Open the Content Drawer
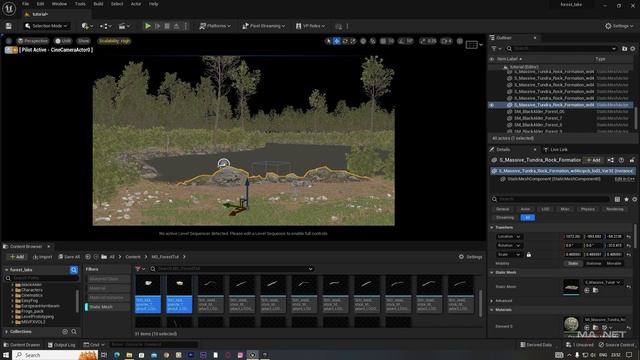Screen dimensions: 640x360 (x=22, y=345)
